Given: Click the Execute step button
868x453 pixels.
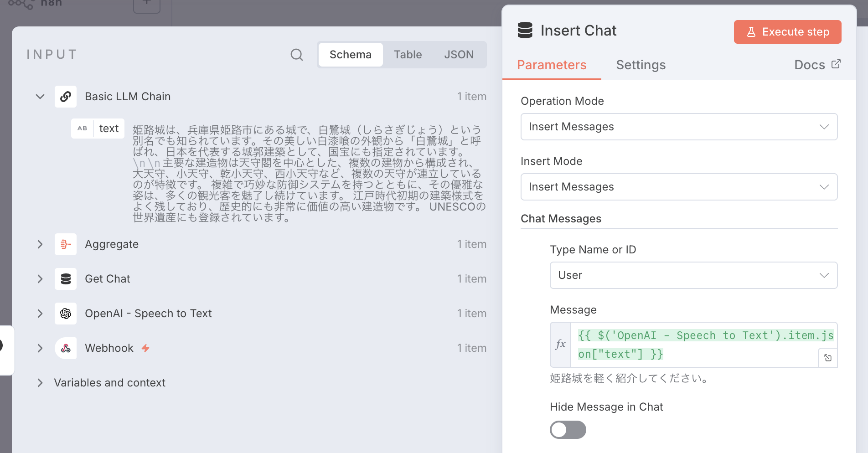Looking at the screenshot, I should pos(787,32).
